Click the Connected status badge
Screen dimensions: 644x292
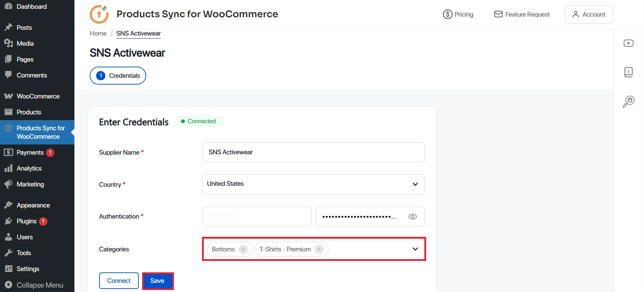pyautogui.click(x=200, y=121)
